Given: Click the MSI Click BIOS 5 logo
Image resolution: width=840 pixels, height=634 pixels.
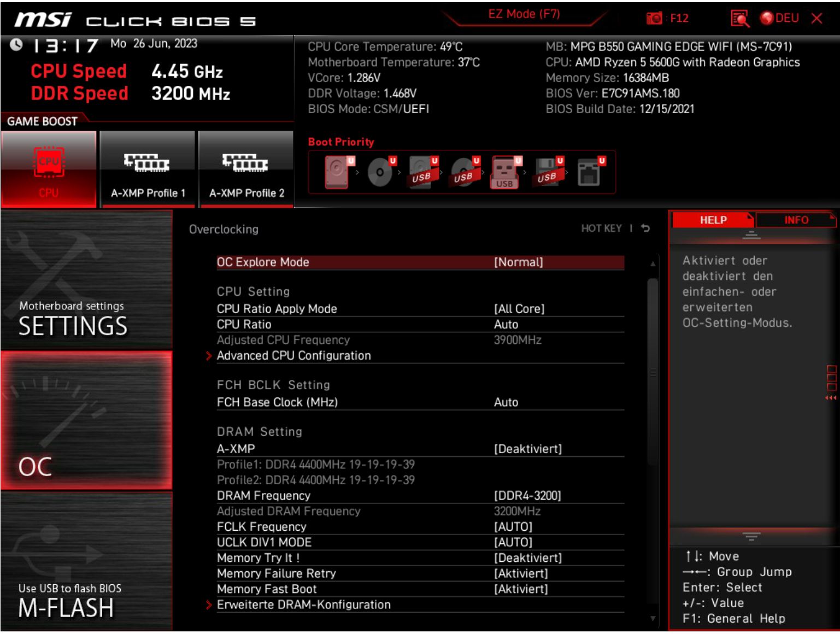Looking at the screenshot, I should click(x=134, y=20).
